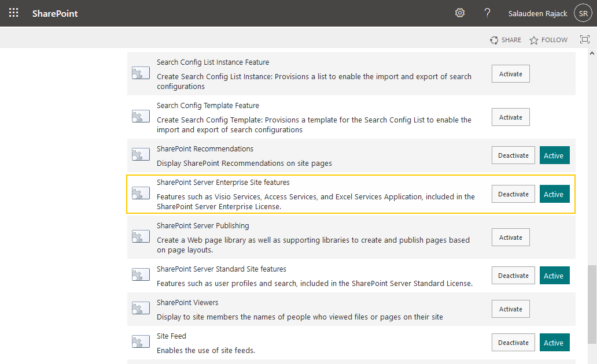The width and height of the screenshot is (597, 364).
Task: Click the Site Feed feature icon
Action: 140,341
